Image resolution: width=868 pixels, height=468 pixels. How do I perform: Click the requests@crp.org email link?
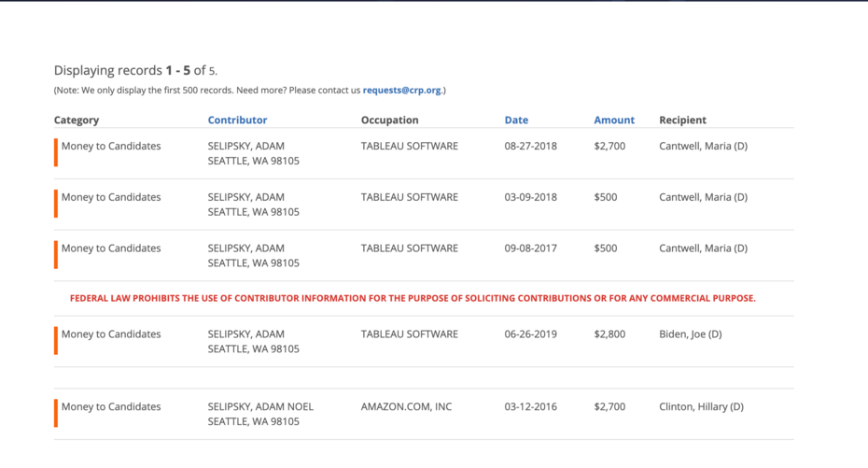[x=401, y=91]
